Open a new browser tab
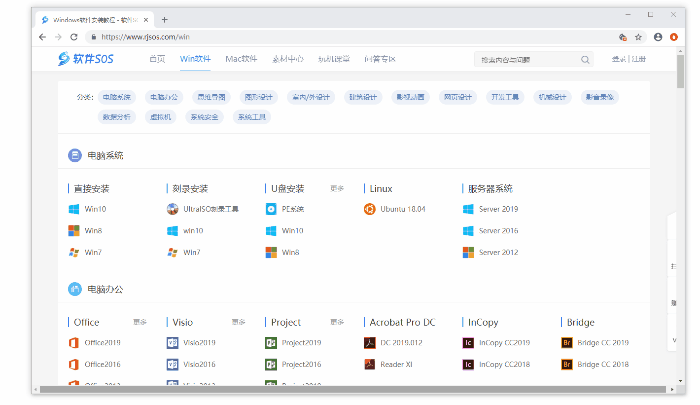 click(165, 20)
